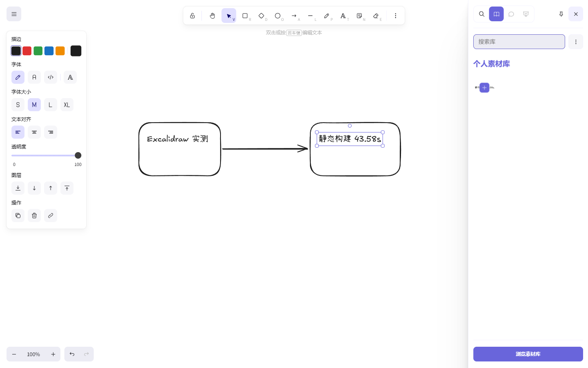This screenshot has height=368, width=588.
Task: Bring the element to front
Action: point(67,188)
